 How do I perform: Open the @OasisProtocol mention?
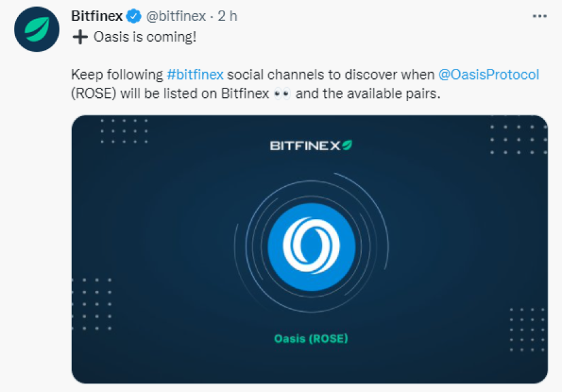pyautogui.click(x=489, y=74)
